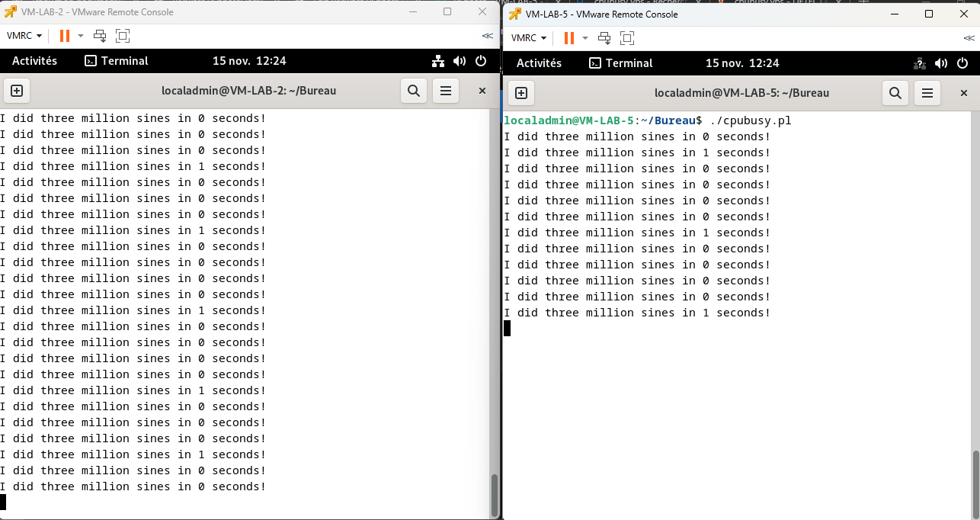Open the VMRC menu on VM-LAB-2

click(21, 36)
